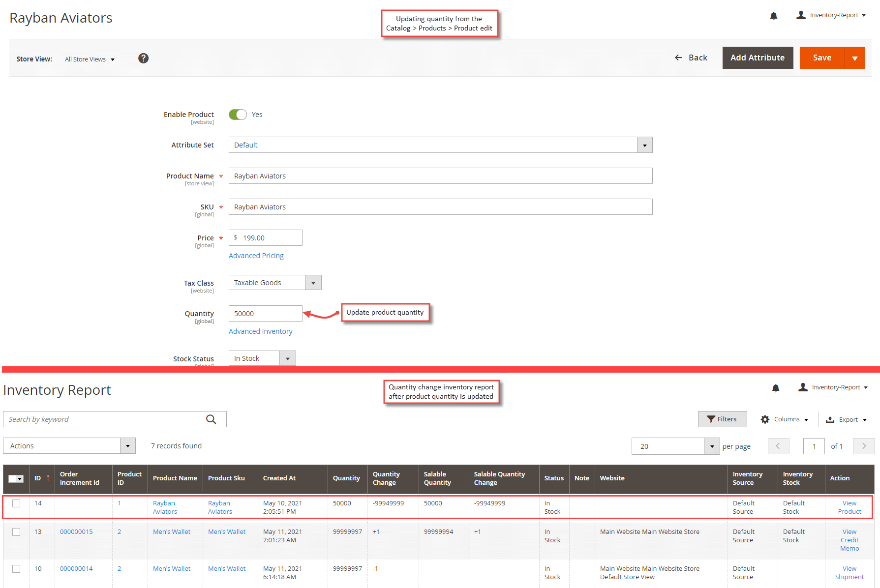
Task: Click the Add Attribute button
Action: pyautogui.click(x=758, y=58)
